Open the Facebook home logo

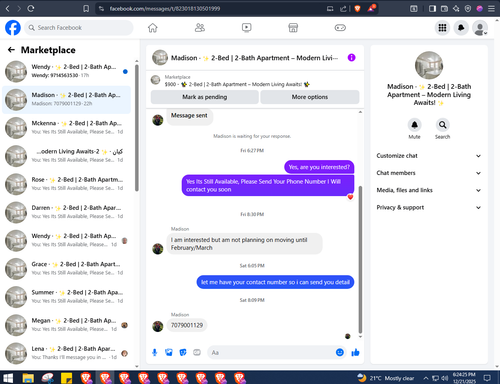(x=13, y=28)
